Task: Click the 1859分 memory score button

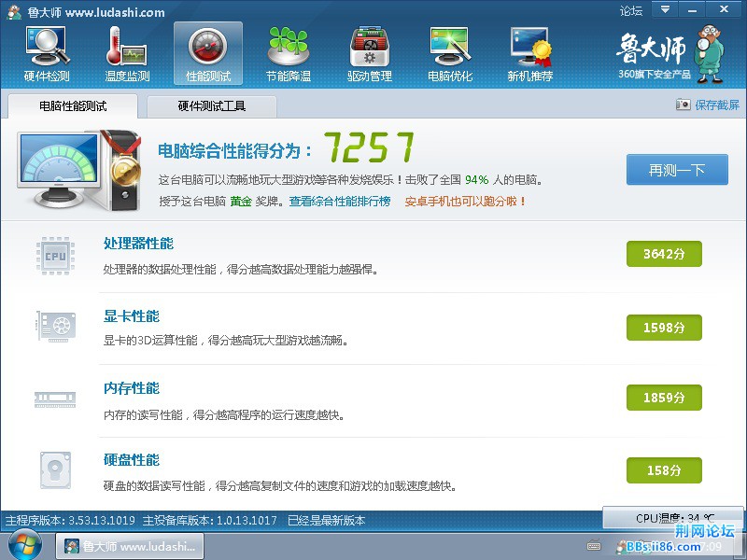Action: click(x=664, y=398)
